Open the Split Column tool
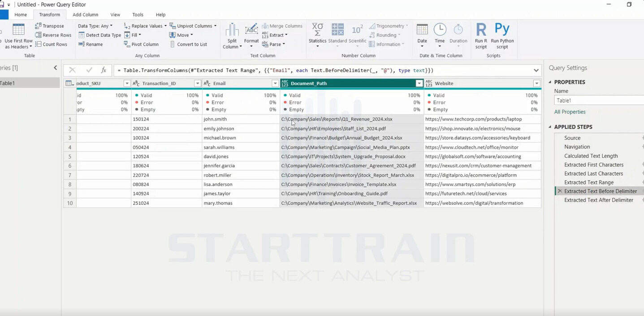 click(232, 36)
